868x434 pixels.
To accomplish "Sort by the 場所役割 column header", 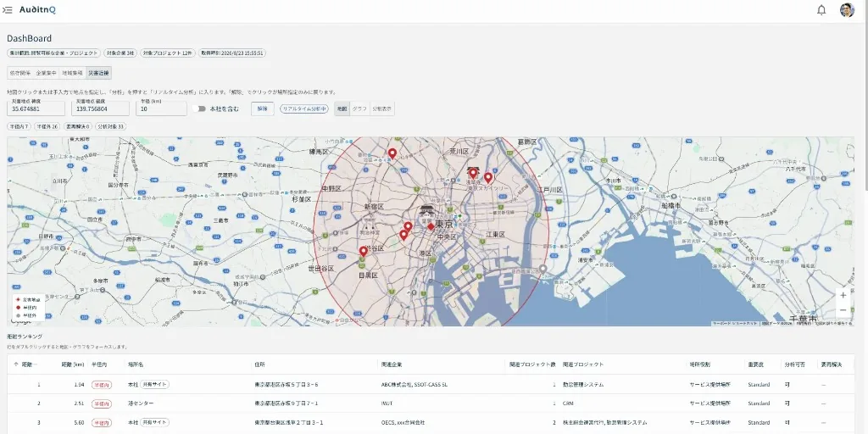I will pos(699,364).
